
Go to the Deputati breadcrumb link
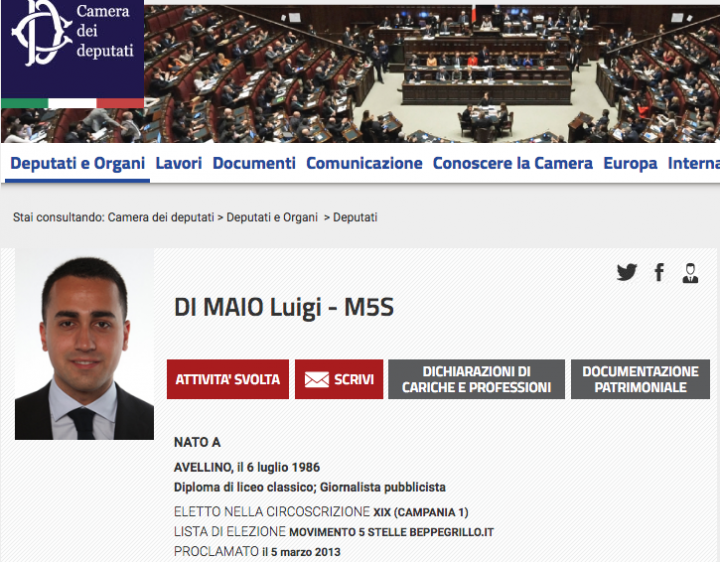coord(355,217)
